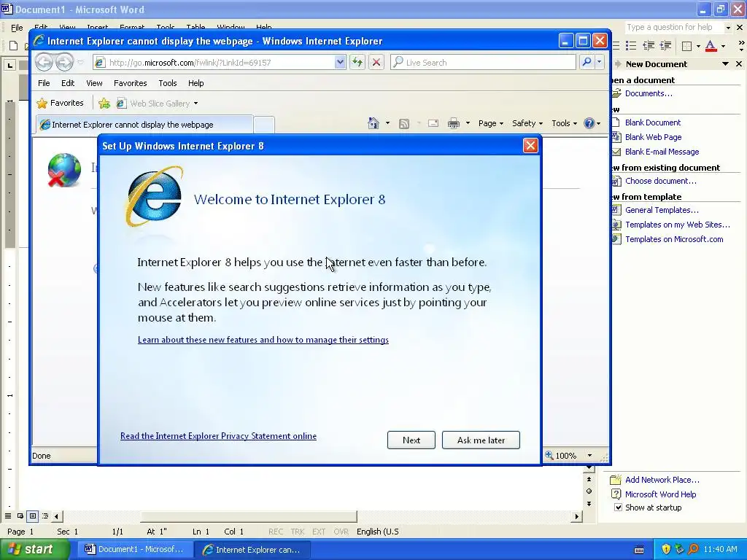
Task: Click the Blank Web Page link
Action: pos(653,137)
